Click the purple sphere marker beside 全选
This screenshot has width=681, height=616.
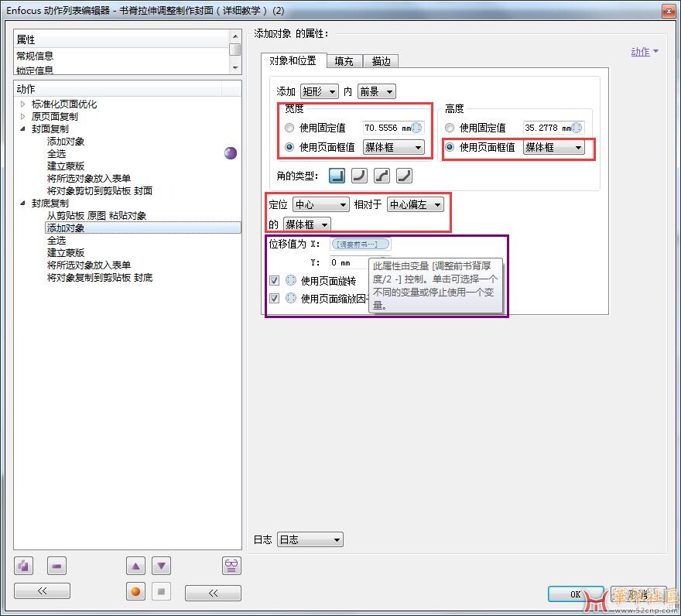(x=231, y=153)
